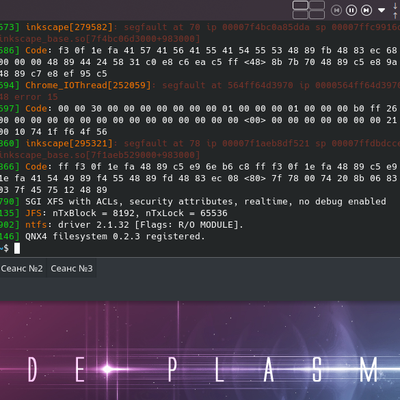400x400 pixels.
Task: Skip to next track in media controls
Action: (x=366, y=10)
